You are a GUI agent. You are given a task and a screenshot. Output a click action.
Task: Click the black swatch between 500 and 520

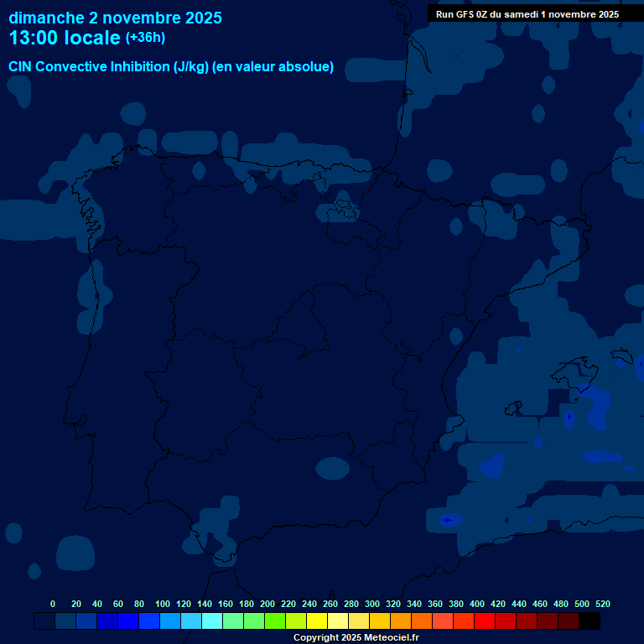[x=589, y=621]
